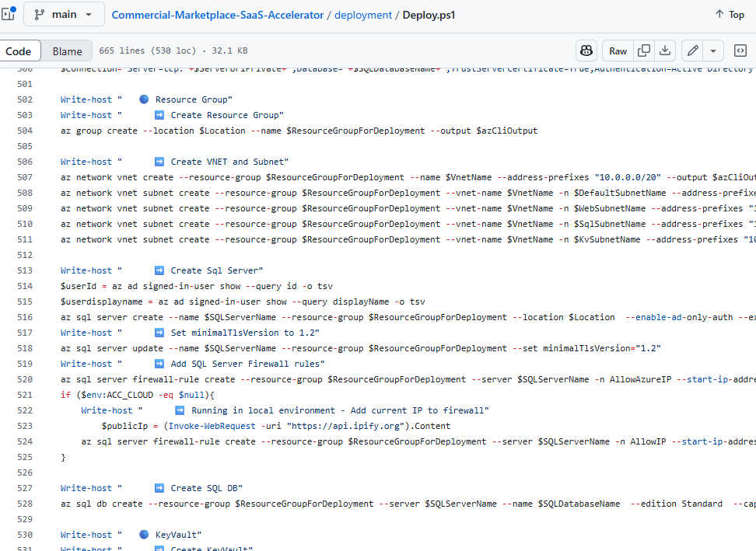Go to the deployment folder breadcrumb
This screenshot has width=756, height=551.
pyautogui.click(x=363, y=15)
